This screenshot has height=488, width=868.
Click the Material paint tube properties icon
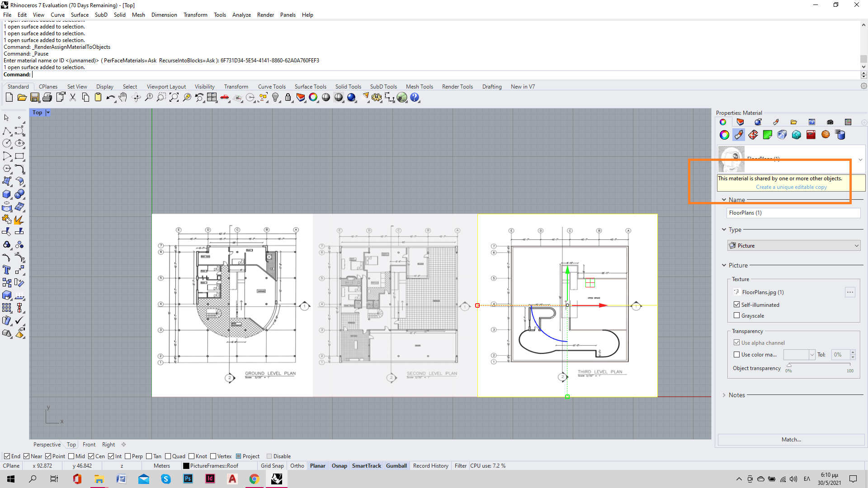coord(739,135)
